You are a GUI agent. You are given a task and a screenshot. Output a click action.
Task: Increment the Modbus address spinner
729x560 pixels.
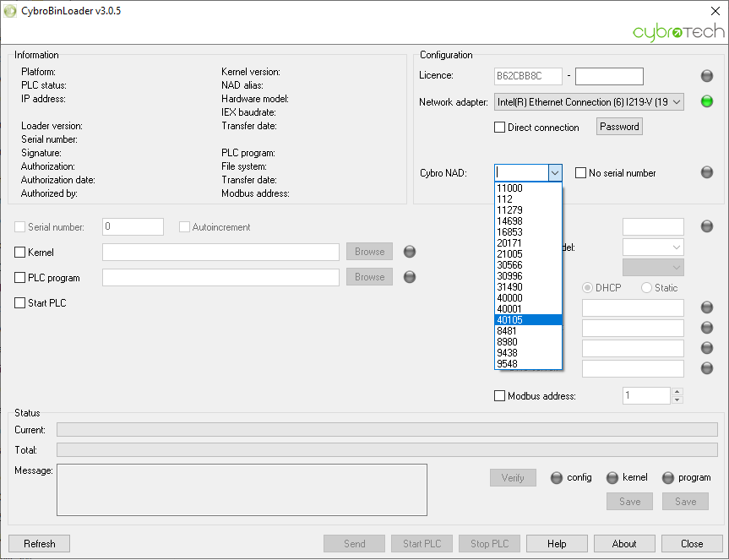(x=677, y=392)
